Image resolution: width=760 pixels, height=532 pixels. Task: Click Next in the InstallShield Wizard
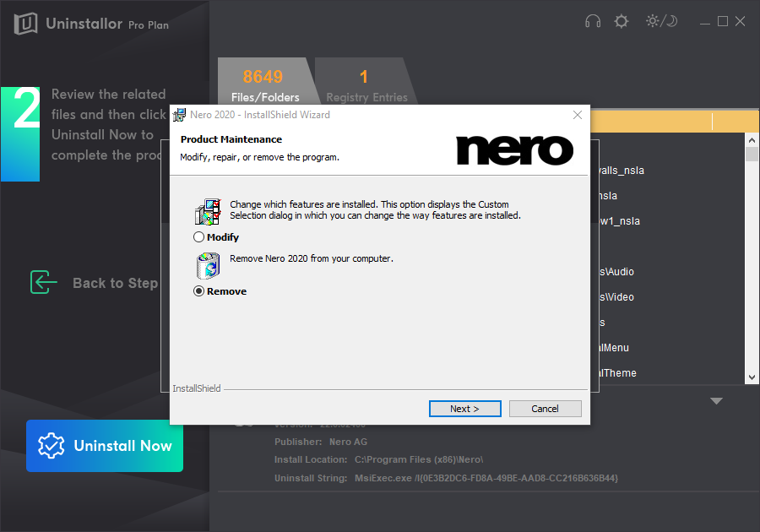(x=464, y=409)
